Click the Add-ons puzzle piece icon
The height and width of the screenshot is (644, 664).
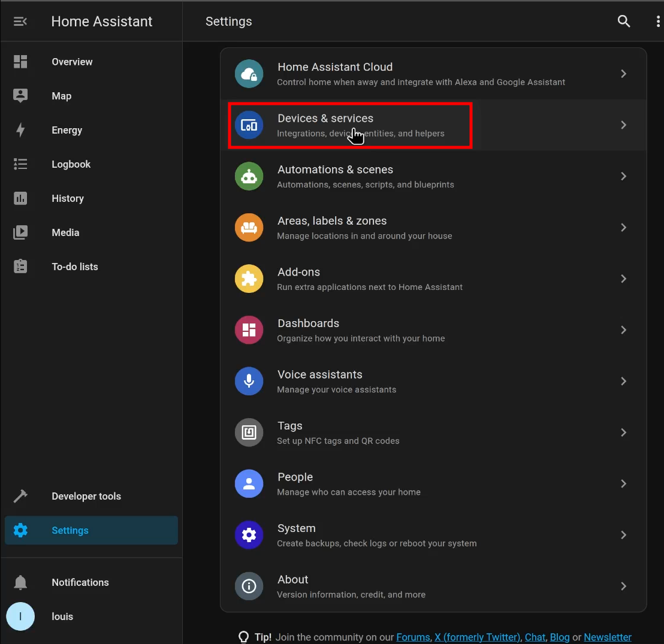249,279
